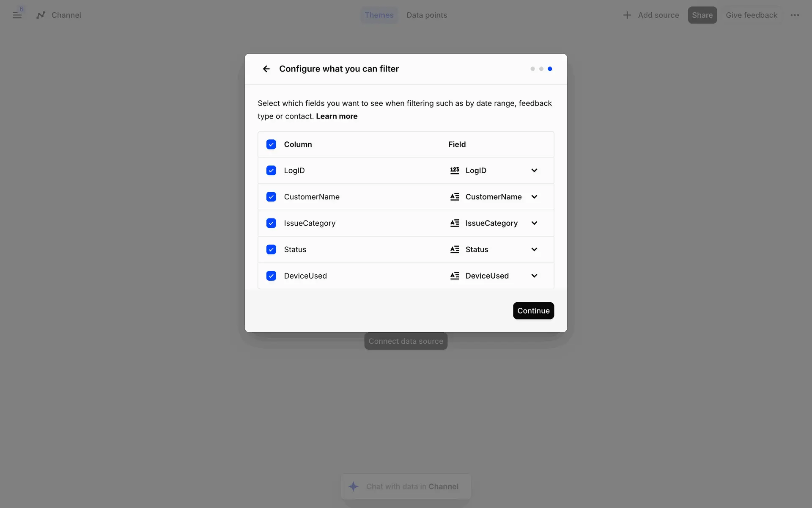Click the Chat with data input field
812x508 pixels.
(x=412, y=487)
